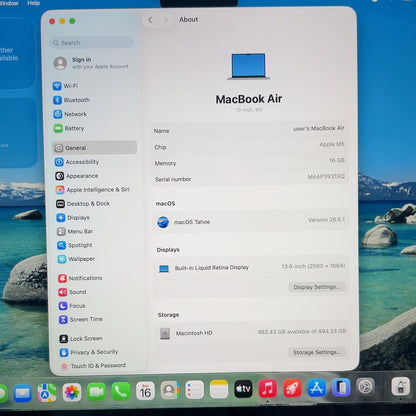Open Desktop & Dock settings

83,204
